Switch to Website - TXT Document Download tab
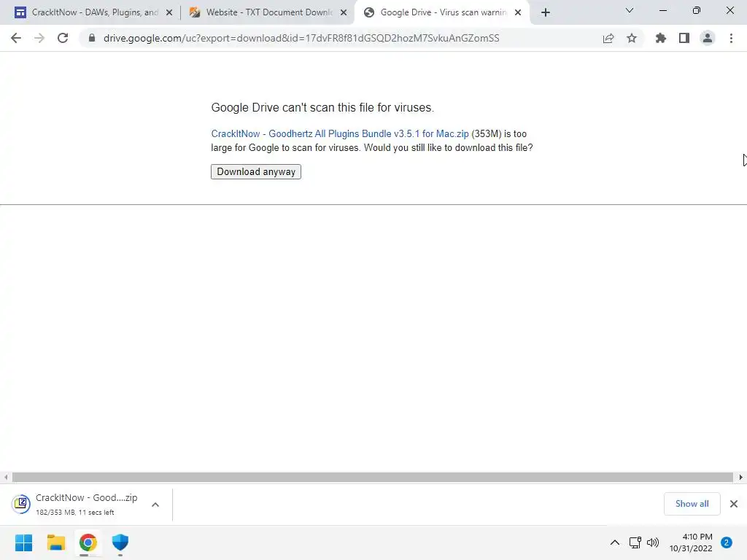The width and height of the screenshot is (747, 560). pyautogui.click(x=268, y=12)
